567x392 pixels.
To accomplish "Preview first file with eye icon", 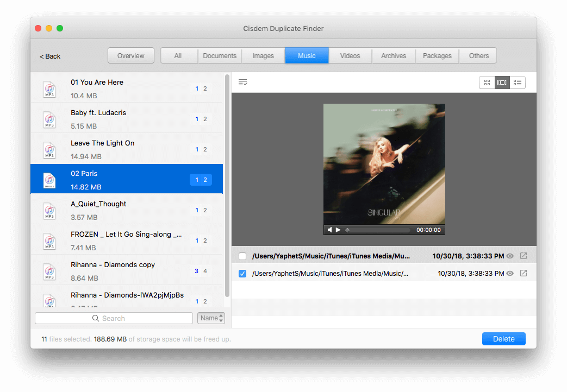I will [x=510, y=256].
